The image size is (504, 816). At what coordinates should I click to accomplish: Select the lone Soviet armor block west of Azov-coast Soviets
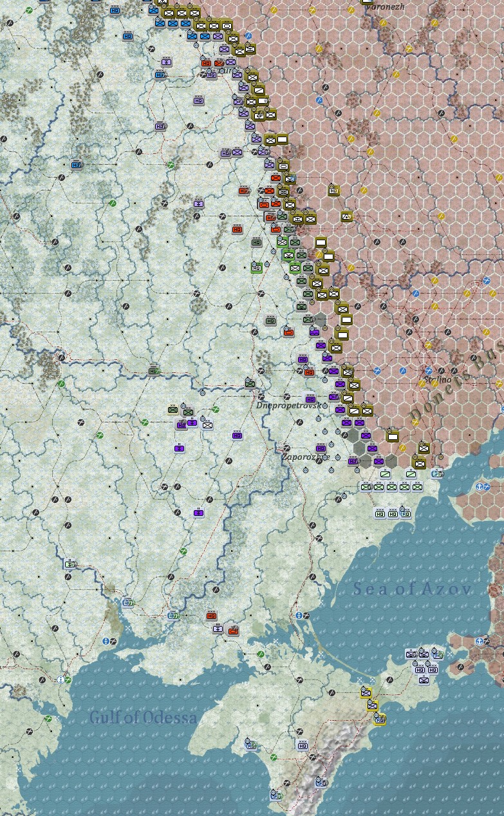click(x=392, y=436)
